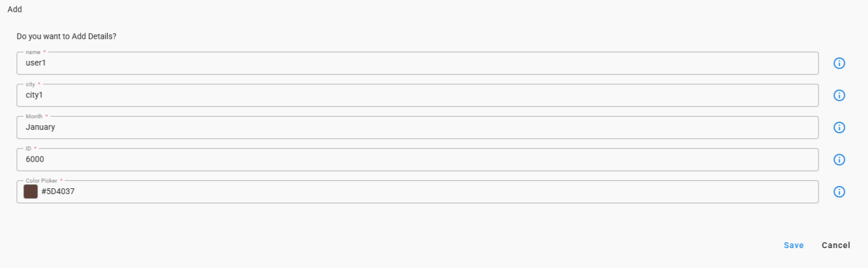Image resolution: width=868 pixels, height=268 pixels.
Task: Click the Add dialog title
Action: (x=15, y=10)
